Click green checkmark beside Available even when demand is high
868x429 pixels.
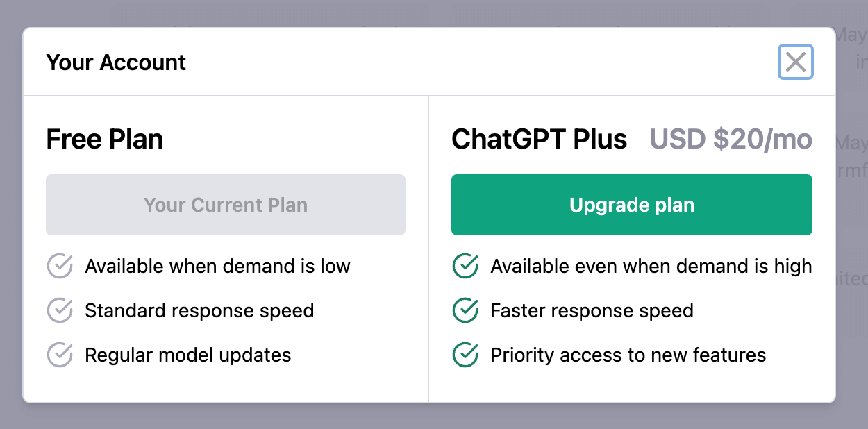click(465, 266)
